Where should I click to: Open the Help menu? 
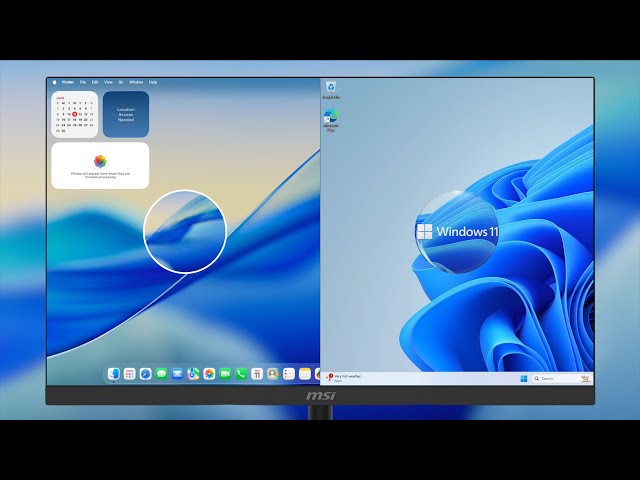(x=153, y=82)
